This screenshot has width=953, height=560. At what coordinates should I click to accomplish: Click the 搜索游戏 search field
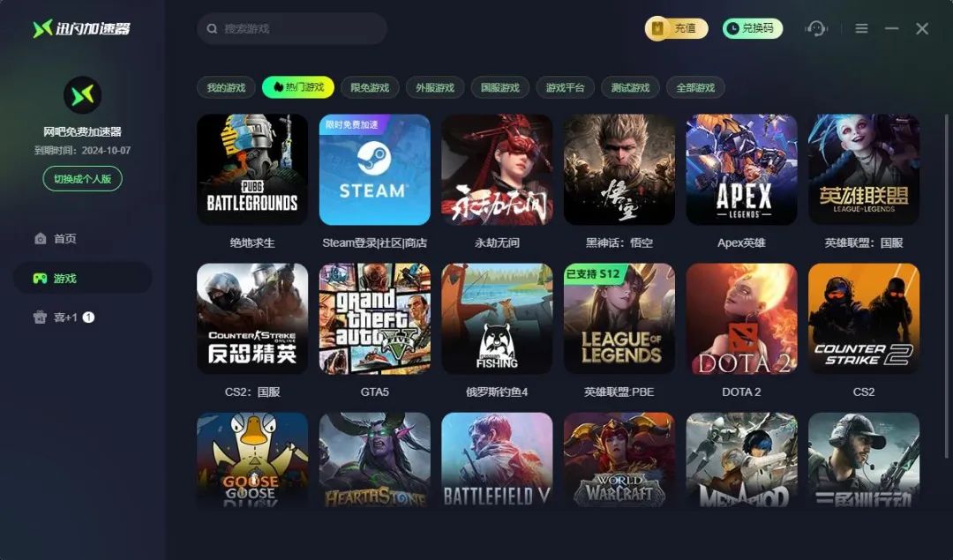(x=292, y=28)
